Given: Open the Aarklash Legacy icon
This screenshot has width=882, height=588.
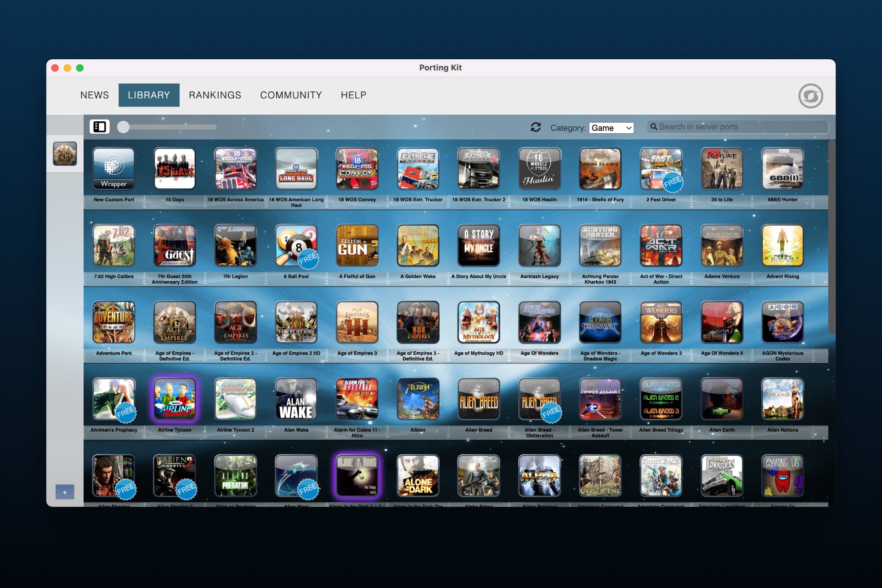Looking at the screenshot, I should [x=539, y=245].
